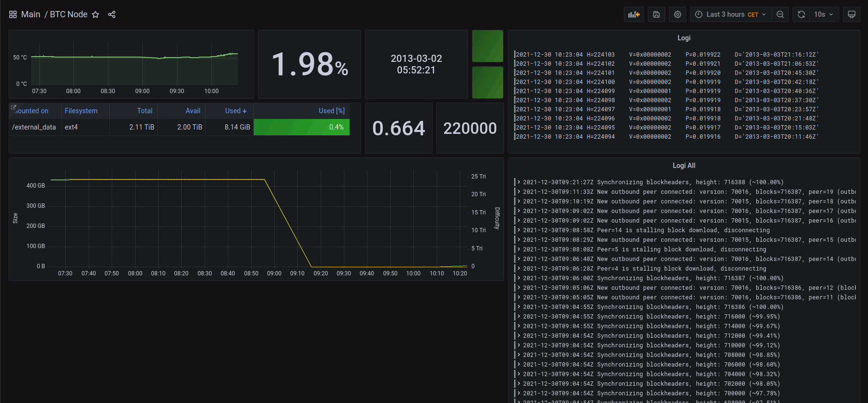Image resolution: width=868 pixels, height=403 pixels.
Task: Expand the 09:21:27Z Synchronizing blockheaders log row
Action: [519, 182]
